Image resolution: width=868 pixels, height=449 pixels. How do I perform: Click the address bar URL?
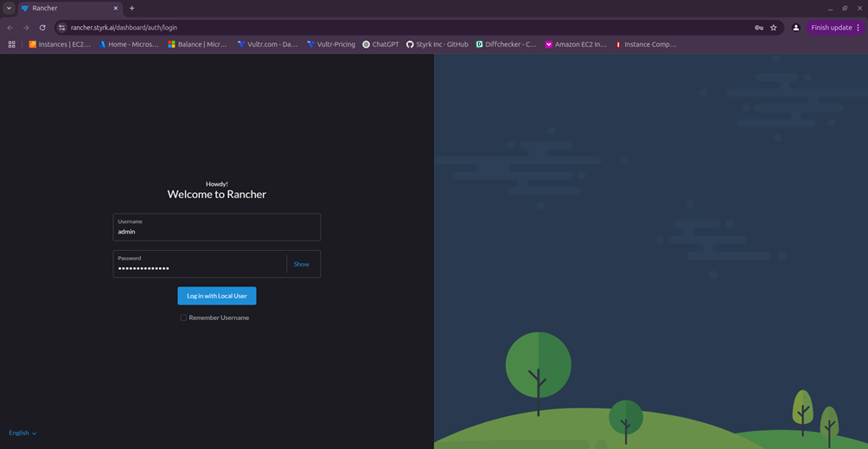(124, 28)
